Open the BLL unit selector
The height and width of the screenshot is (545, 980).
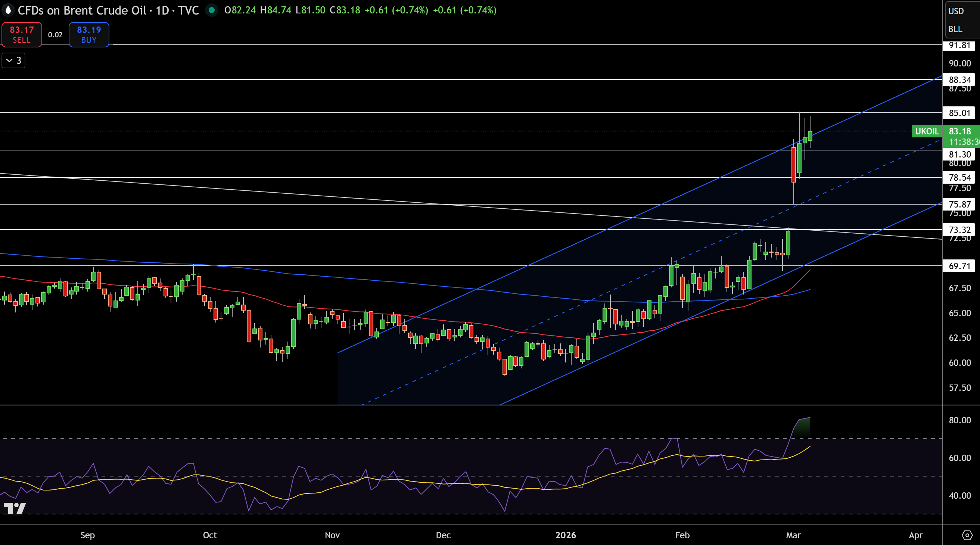(955, 29)
